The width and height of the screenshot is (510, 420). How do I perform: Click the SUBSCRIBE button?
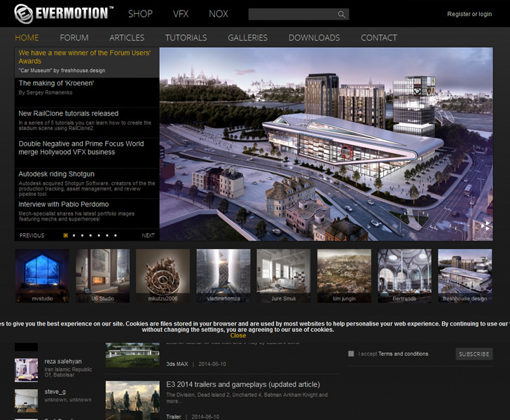(474, 354)
